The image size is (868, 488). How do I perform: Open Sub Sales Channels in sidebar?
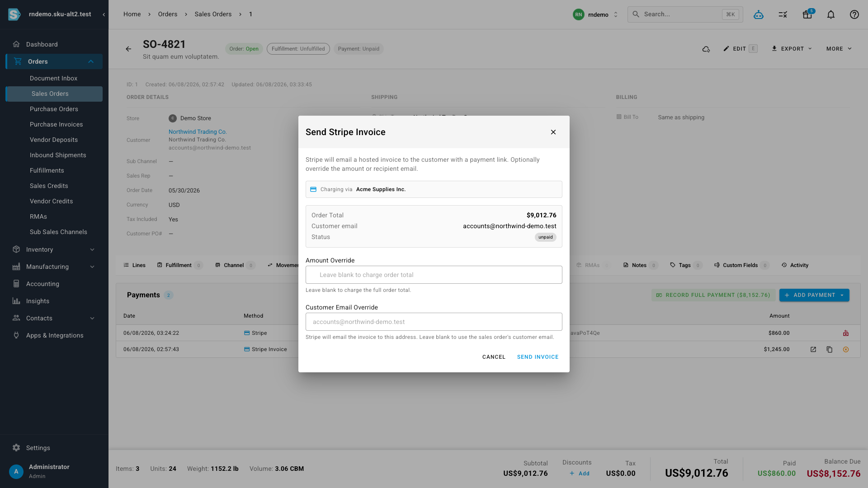(58, 232)
